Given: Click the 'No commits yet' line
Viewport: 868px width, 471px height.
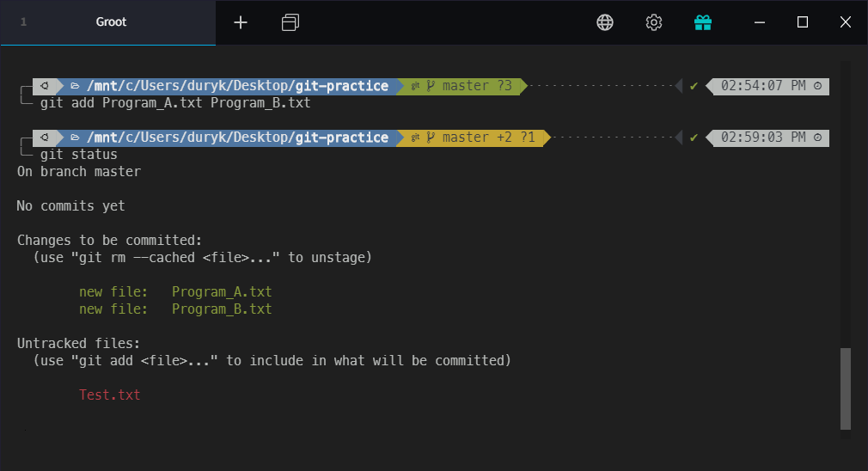Looking at the screenshot, I should (70, 206).
